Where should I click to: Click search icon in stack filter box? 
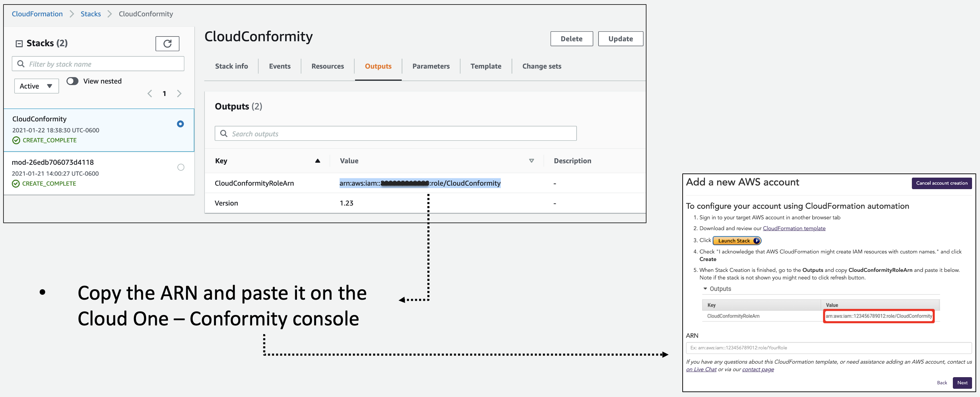click(21, 64)
